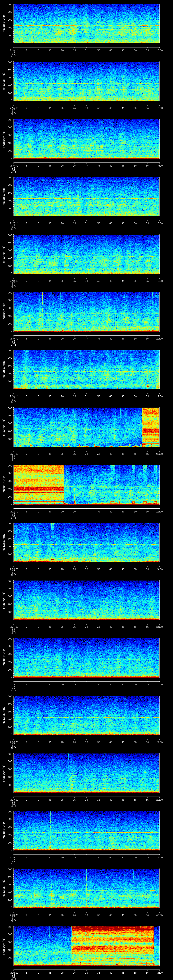173x980 pixels.
Task: Select the spectrogram panel starting at 7:25:00
Action: 86,658
